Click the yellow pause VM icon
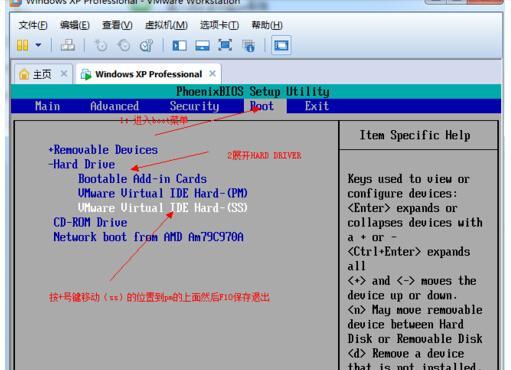 click(x=22, y=45)
